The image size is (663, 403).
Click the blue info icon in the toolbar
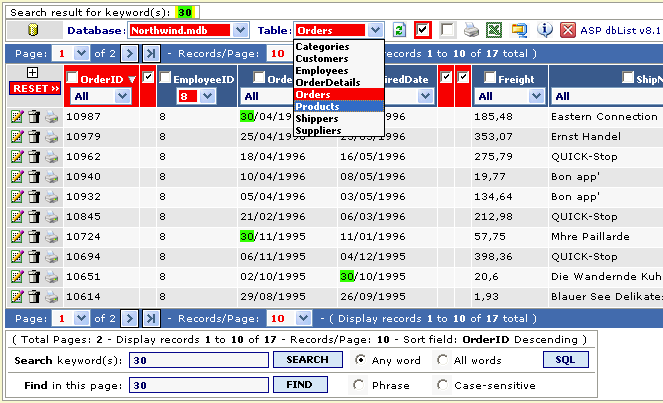pos(545,31)
